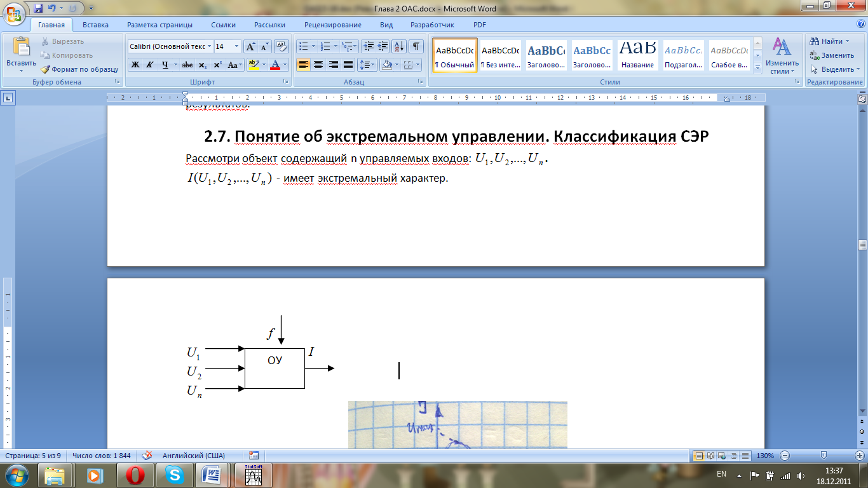Apply red font color

[275, 65]
